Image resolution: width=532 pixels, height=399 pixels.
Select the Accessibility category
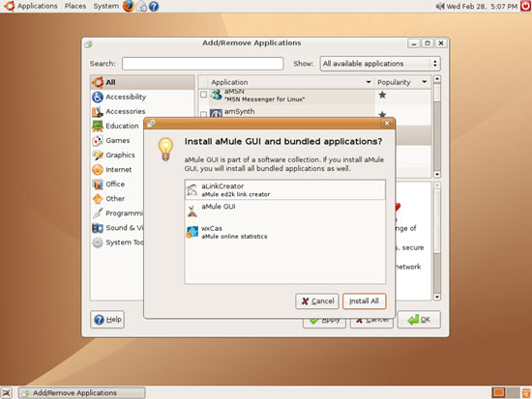click(x=142, y=97)
